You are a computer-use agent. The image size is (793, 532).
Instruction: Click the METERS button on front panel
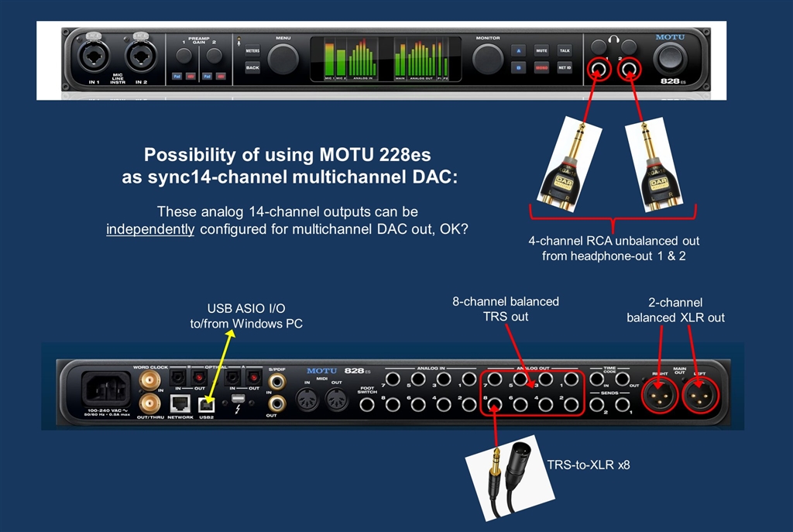coord(252,50)
